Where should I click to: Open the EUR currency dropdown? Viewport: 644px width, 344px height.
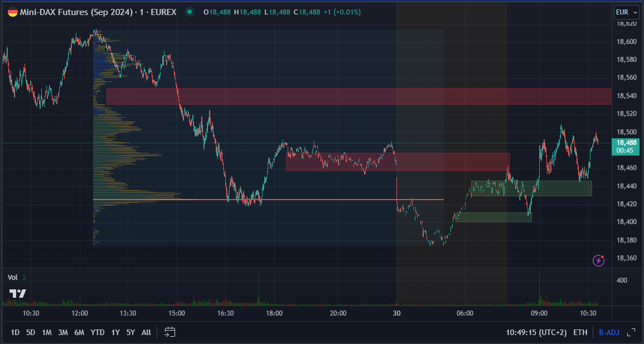pyautogui.click(x=626, y=11)
